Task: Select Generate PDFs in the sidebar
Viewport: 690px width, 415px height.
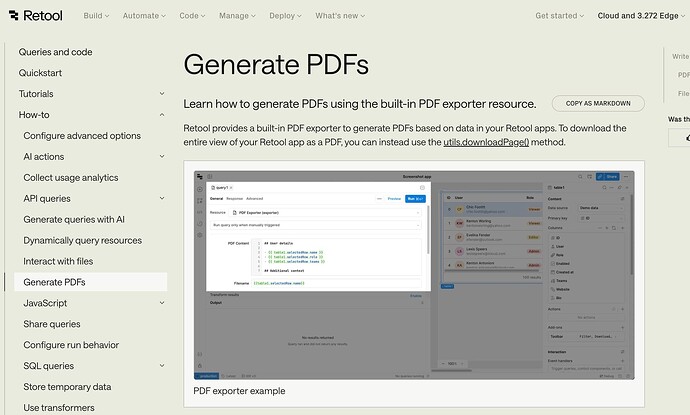Action: [91, 282]
